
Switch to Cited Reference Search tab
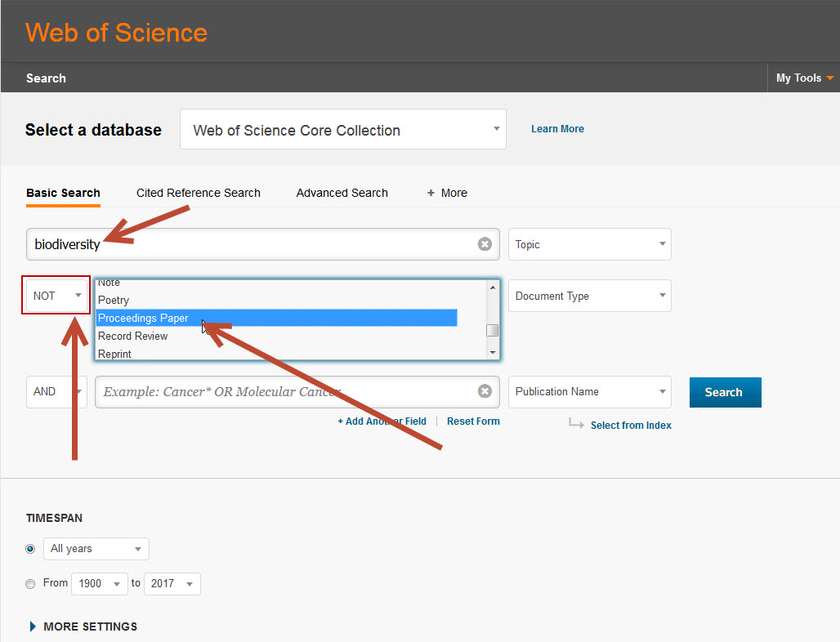pos(198,194)
